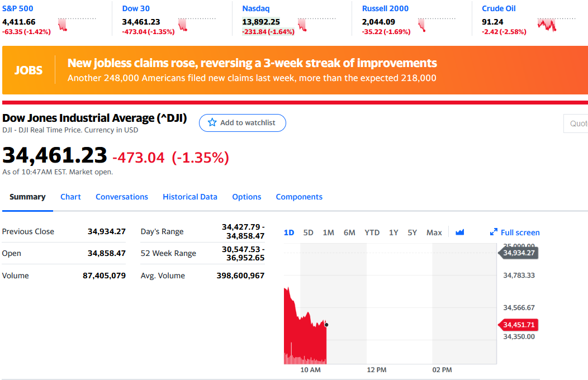Open the chart type area icon
The image size is (588, 380).
point(460,232)
